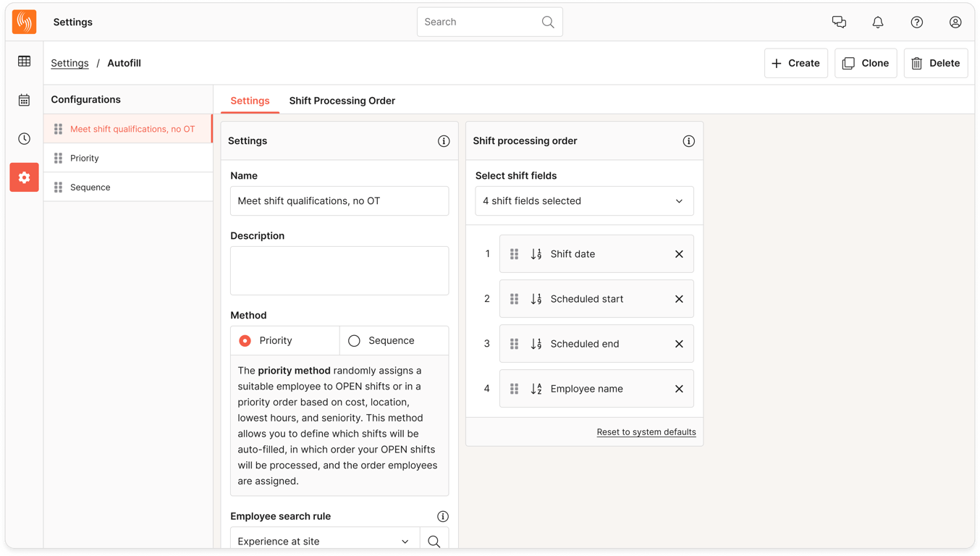The height and width of the screenshot is (556, 980).
Task: Go to Settings breadcrumb link
Action: click(x=69, y=63)
